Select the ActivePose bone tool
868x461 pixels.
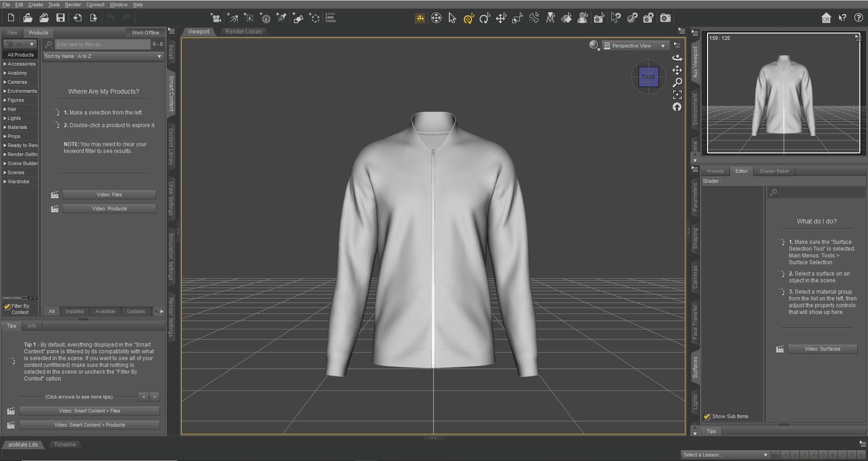click(x=534, y=18)
